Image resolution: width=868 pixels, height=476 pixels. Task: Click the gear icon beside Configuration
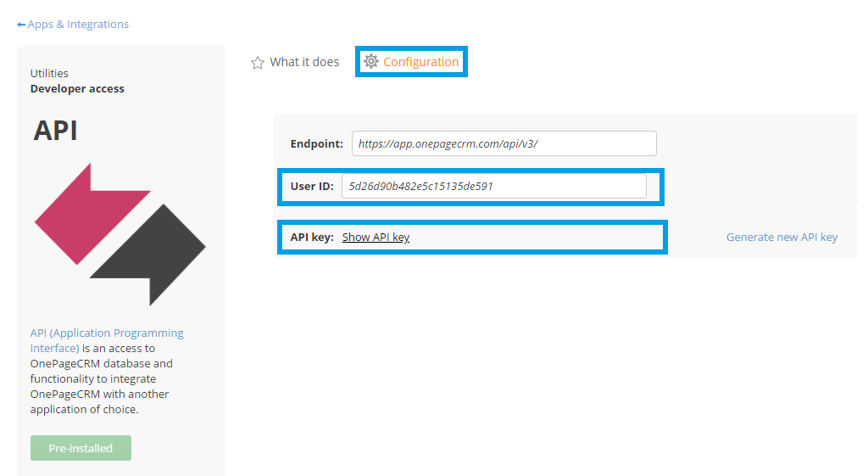371,61
